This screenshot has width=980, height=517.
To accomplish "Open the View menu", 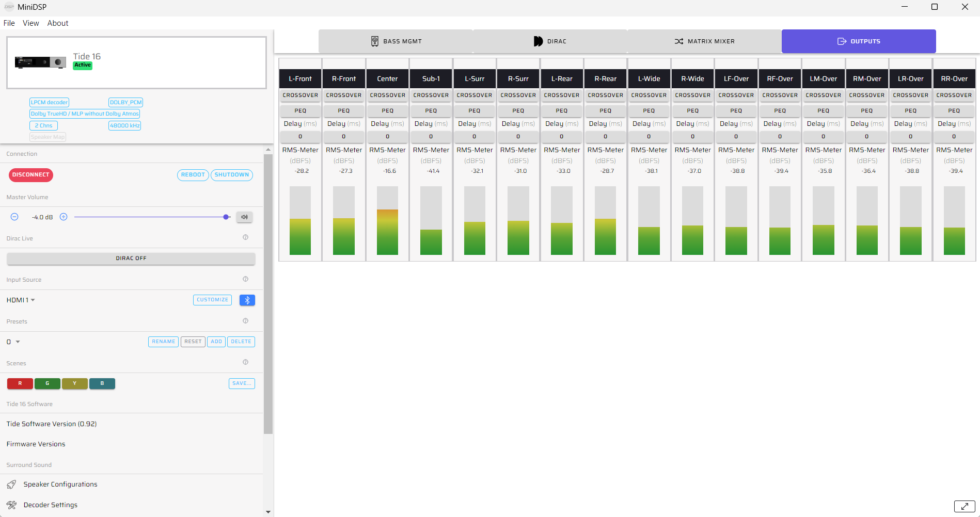I will point(31,23).
